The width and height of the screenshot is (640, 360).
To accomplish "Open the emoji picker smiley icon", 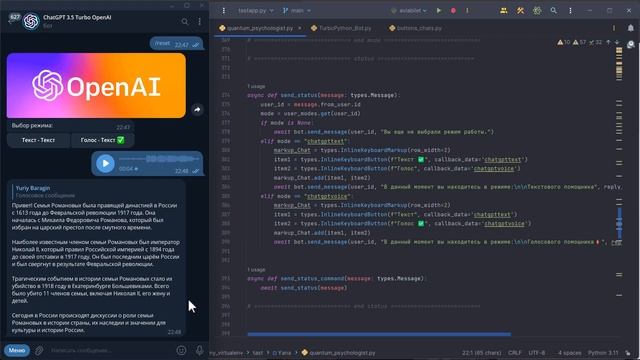I will pyautogui.click(x=181, y=350).
